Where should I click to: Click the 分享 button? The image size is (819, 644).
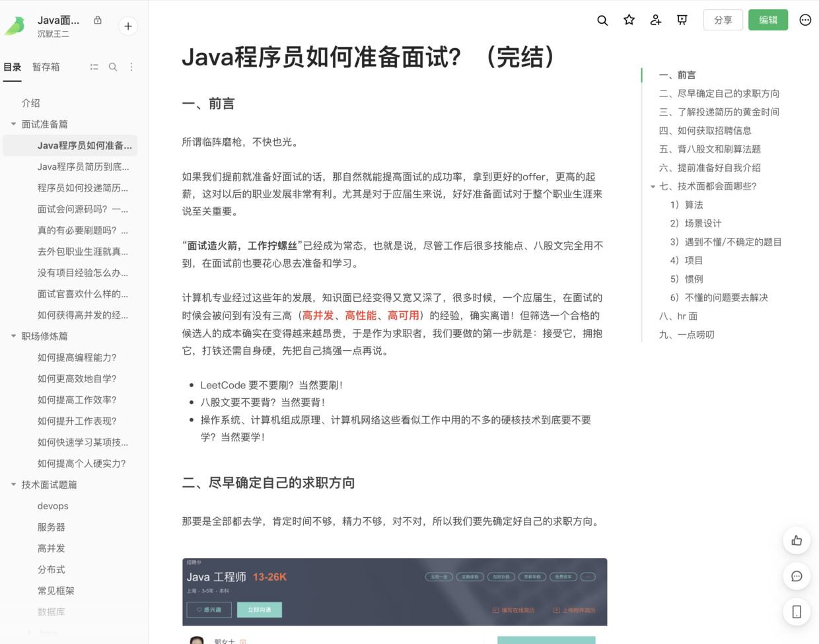723,20
